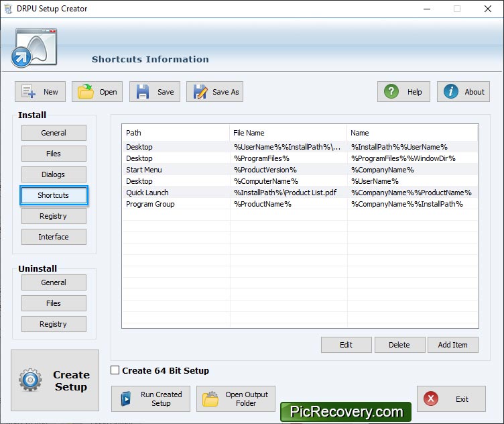Select the Shortcuts section
This screenshot has height=424, width=504.
[x=54, y=195]
